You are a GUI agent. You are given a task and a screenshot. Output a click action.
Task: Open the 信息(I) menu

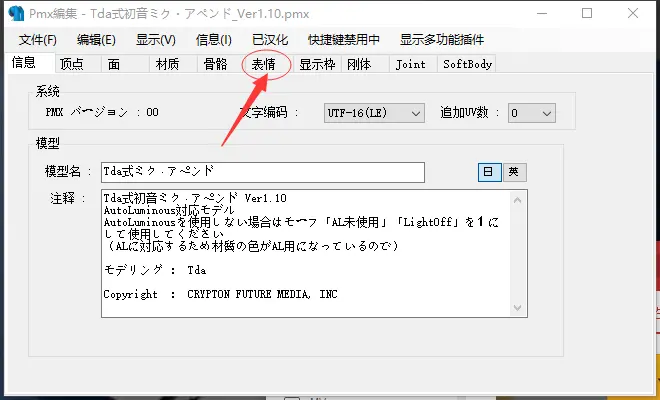point(213,40)
